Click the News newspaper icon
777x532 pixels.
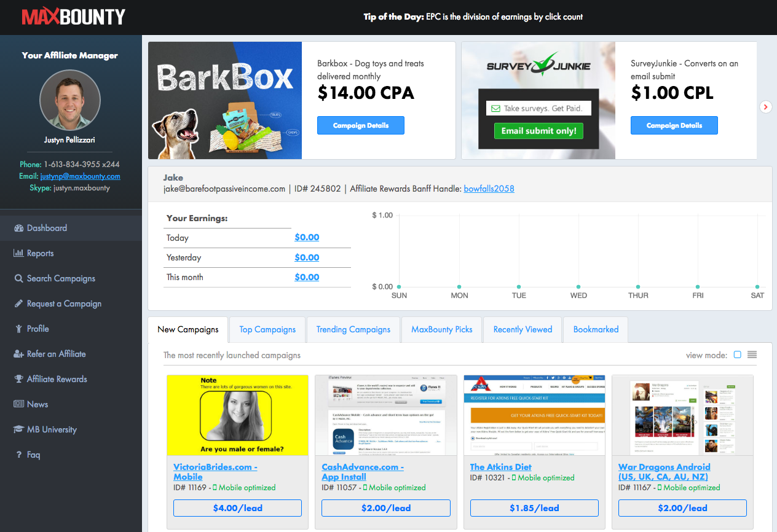click(x=18, y=404)
